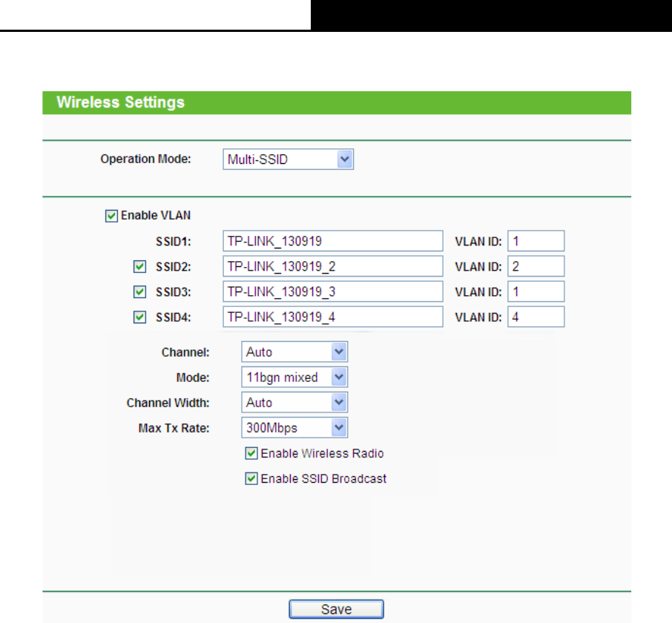
Task: Click the Enable Wireless Radio label text
Action: click(x=322, y=453)
